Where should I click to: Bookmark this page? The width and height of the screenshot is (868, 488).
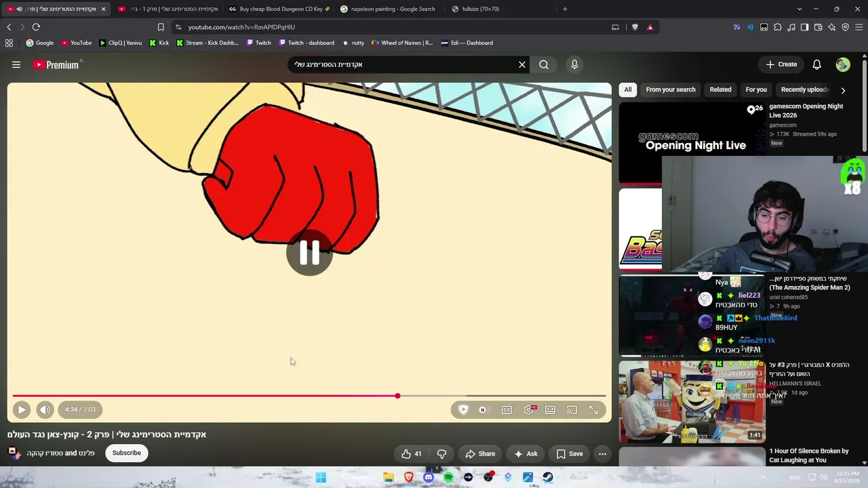click(161, 27)
